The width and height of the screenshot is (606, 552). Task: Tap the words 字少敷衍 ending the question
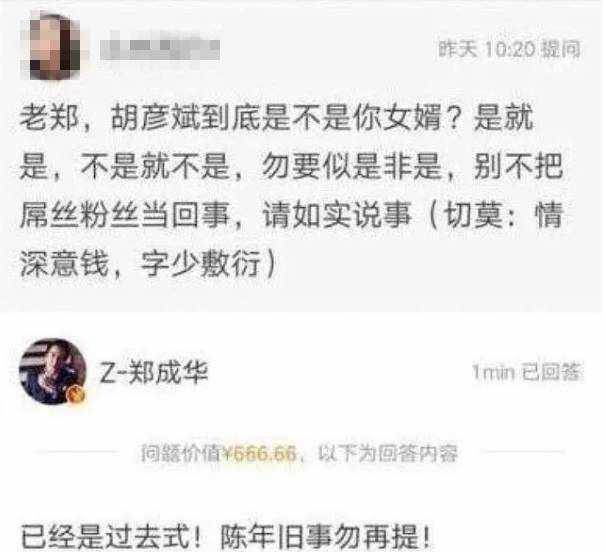[201, 265]
